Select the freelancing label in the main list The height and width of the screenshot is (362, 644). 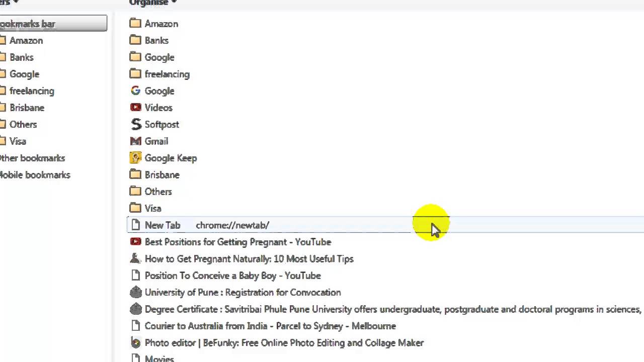click(167, 74)
